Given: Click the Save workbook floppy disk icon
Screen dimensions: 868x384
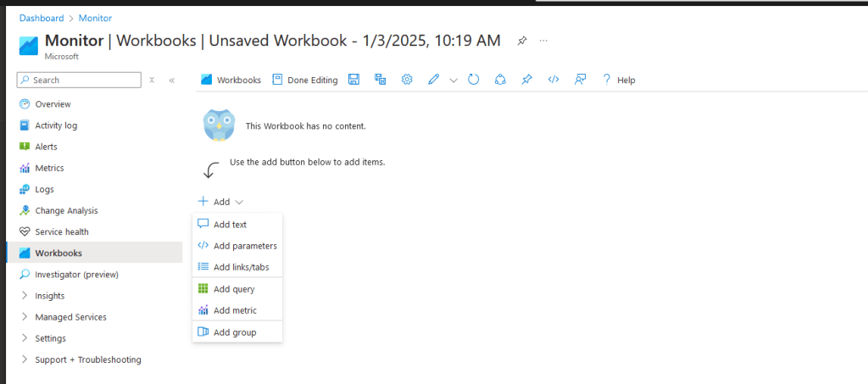Looking at the screenshot, I should 354,80.
